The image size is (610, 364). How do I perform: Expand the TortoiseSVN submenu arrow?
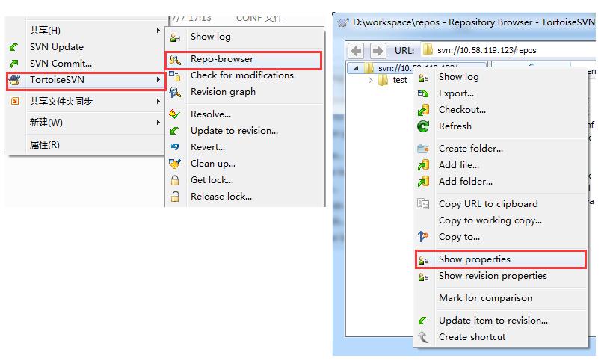158,80
